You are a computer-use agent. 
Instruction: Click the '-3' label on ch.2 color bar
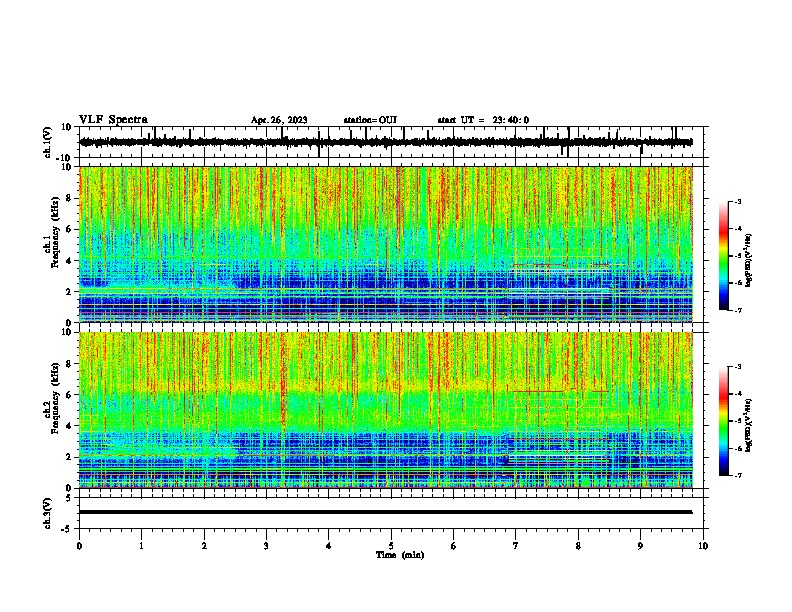[737, 367]
